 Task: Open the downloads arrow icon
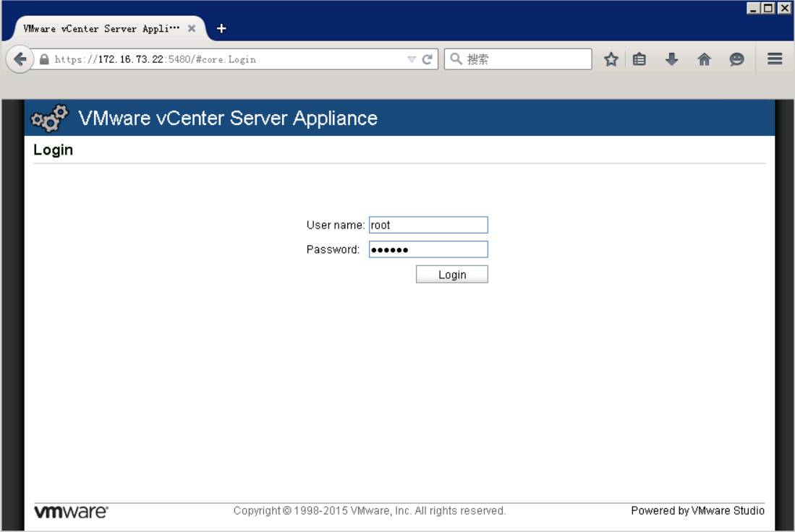coord(672,59)
